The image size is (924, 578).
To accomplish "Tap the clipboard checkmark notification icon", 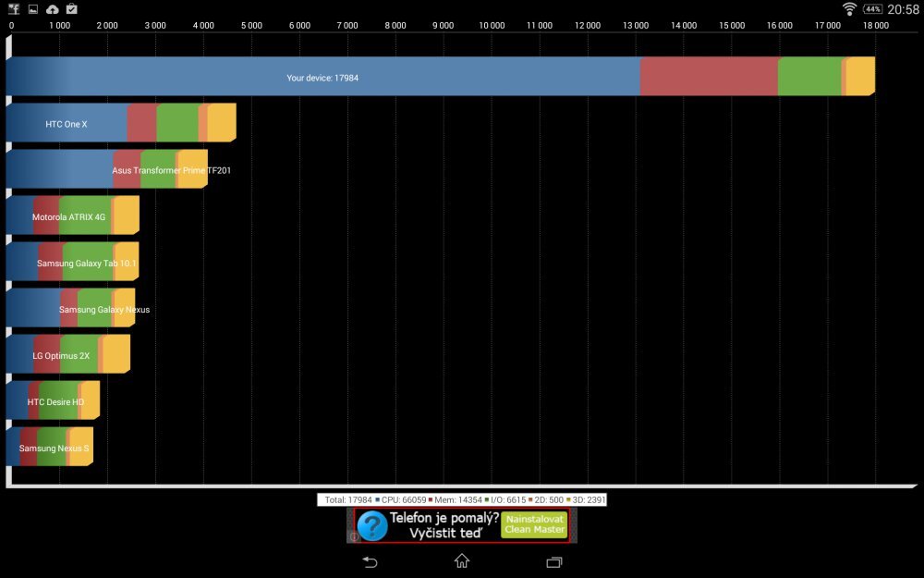I will (x=72, y=9).
